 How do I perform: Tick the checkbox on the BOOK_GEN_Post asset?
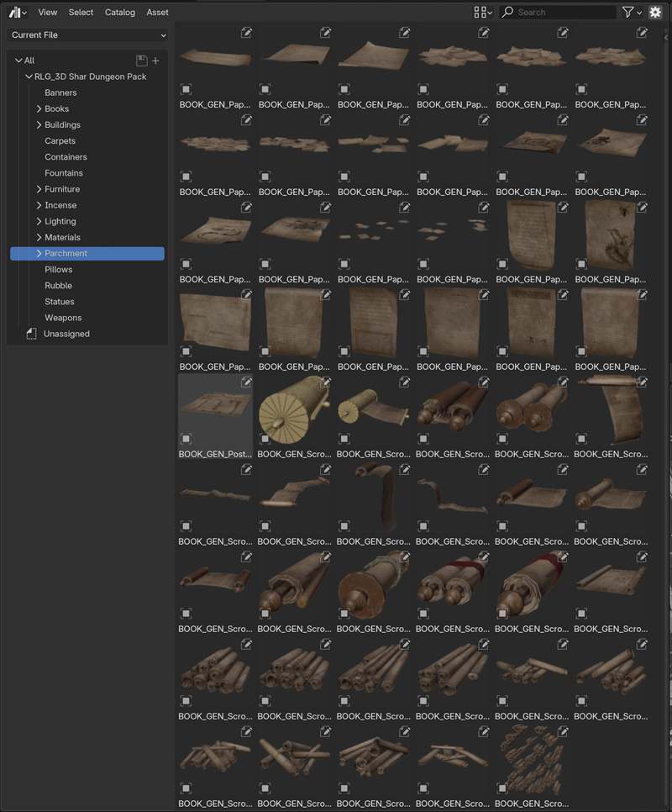pyautogui.click(x=185, y=438)
